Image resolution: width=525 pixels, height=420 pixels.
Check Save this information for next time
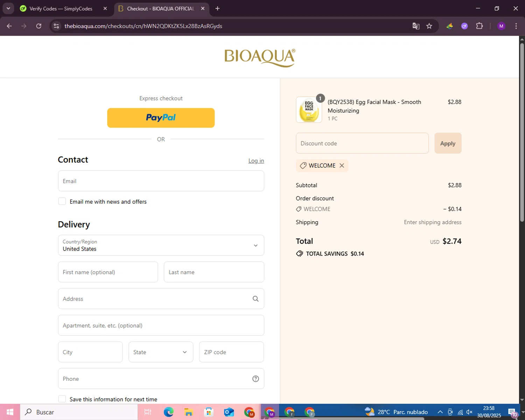point(62,399)
